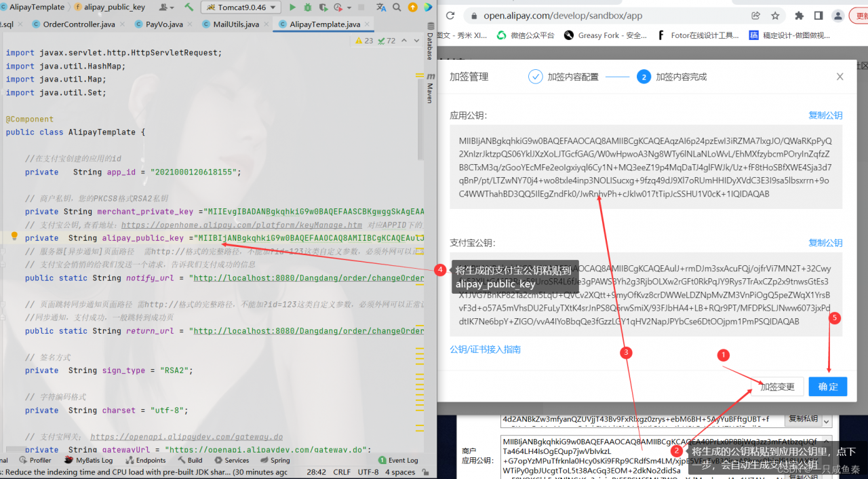Screen dimensions: 868x479
Task: Click the 72 typos checkmark indicator
Action: [x=387, y=41]
